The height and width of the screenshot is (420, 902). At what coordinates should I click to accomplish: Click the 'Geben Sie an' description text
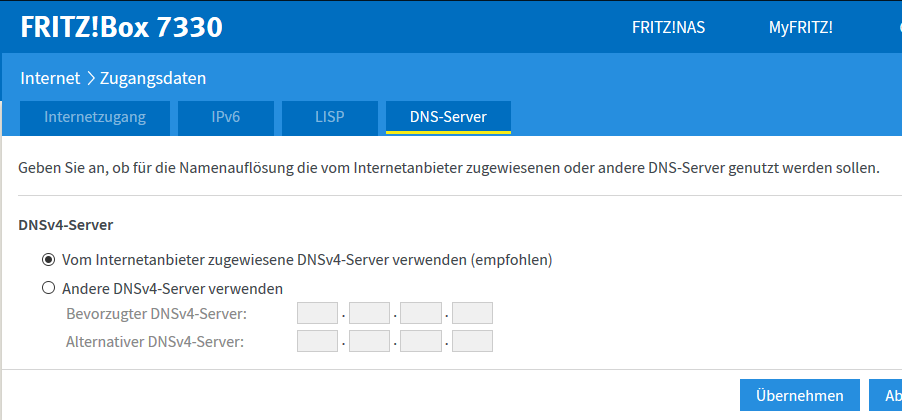(449, 169)
